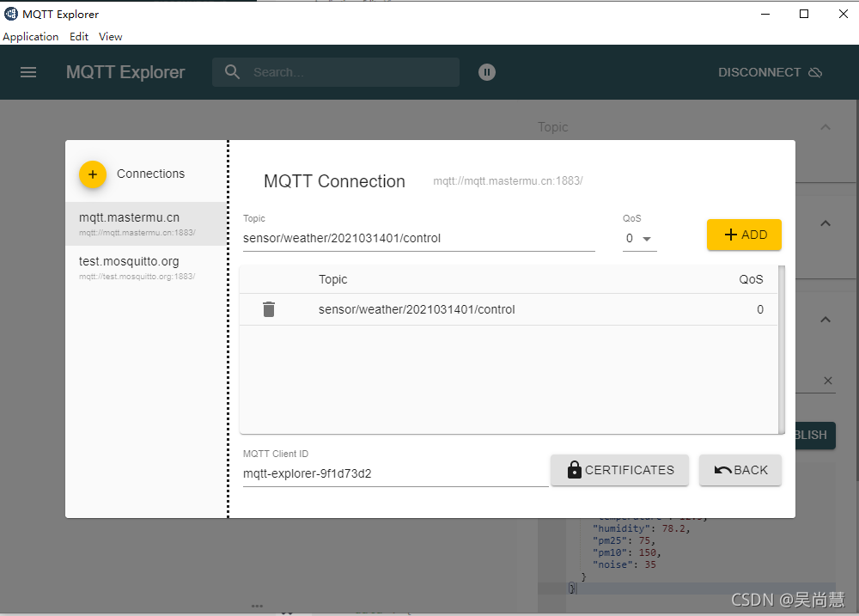Screen dimensions: 859x616
Task: Select the test.mosquitto.org connection
Action: [x=146, y=268]
